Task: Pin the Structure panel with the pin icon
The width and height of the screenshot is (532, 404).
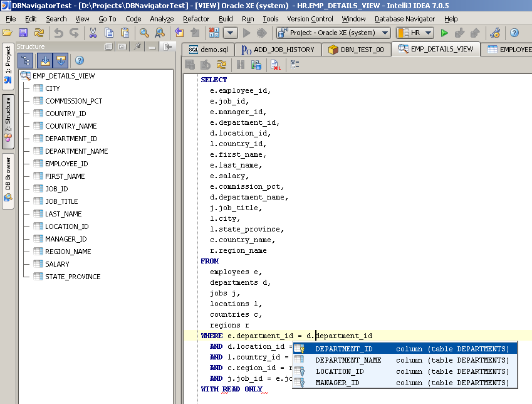Action: click(137, 46)
